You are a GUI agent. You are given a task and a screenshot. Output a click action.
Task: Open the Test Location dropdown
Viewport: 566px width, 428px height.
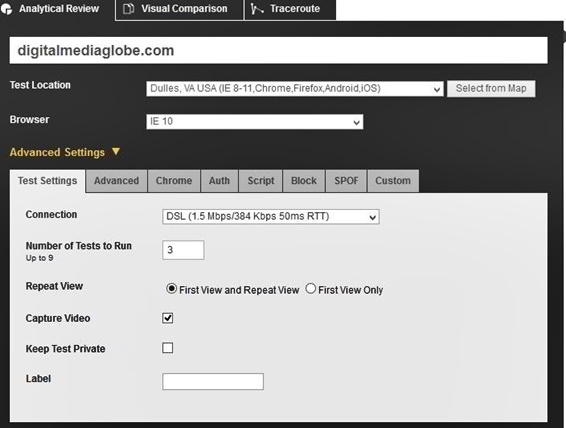tap(295, 88)
